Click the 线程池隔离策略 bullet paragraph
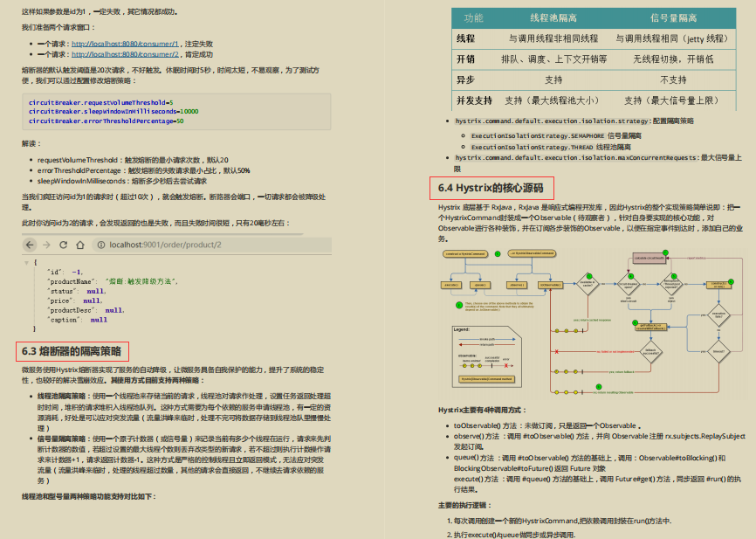 tap(184, 412)
